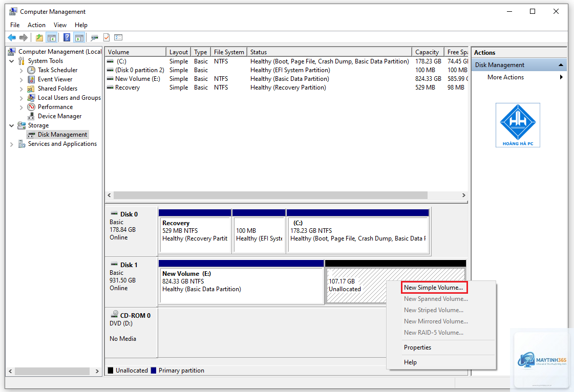The height and width of the screenshot is (392, 574).
Task: Sort by the Volume column header
Action: 136,52
